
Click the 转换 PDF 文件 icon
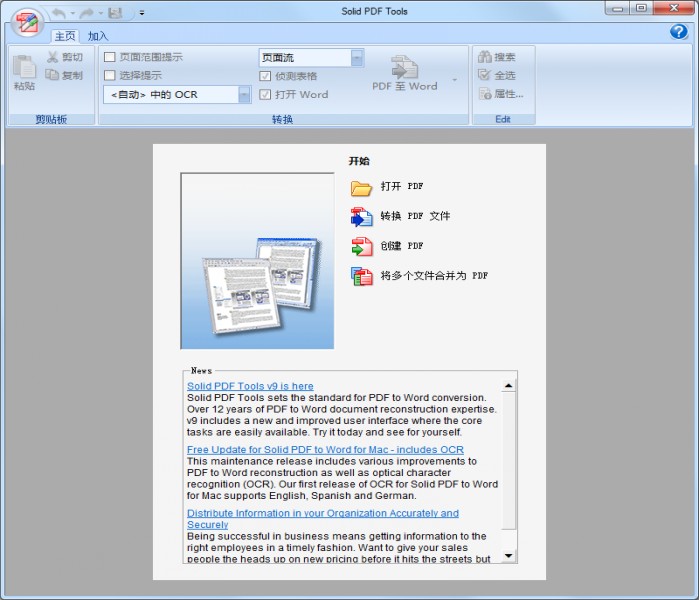(362, 217)
